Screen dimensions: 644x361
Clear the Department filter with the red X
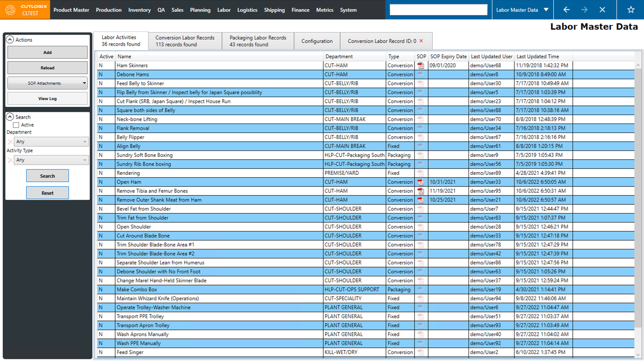[11, 141]
